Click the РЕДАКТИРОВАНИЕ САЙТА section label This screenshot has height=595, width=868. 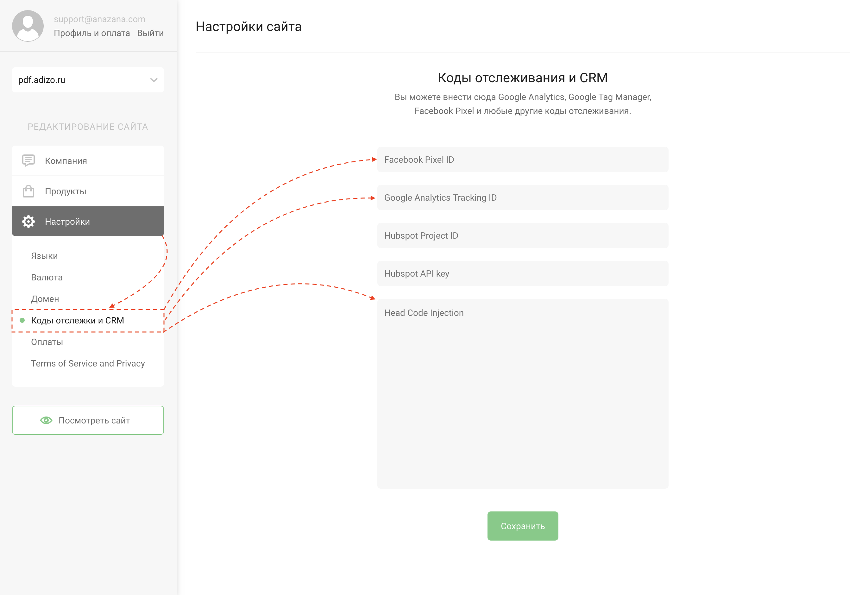pyautogui.click(x=88, y=127)
